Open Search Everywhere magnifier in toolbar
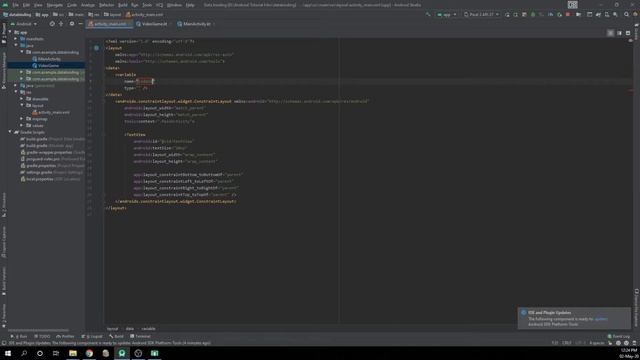640x360 pixels. (626, 14)
